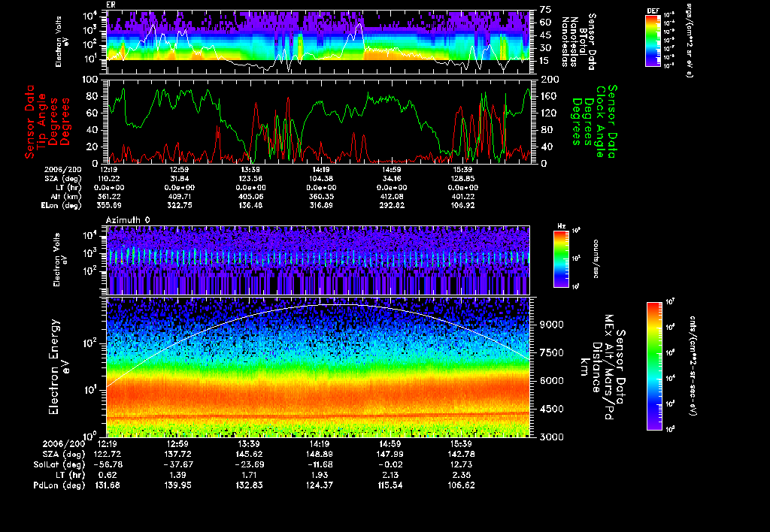Select altitude value 405.06
Image resolution: width=770 pixels, height=532 pixels.
point(250,196)
